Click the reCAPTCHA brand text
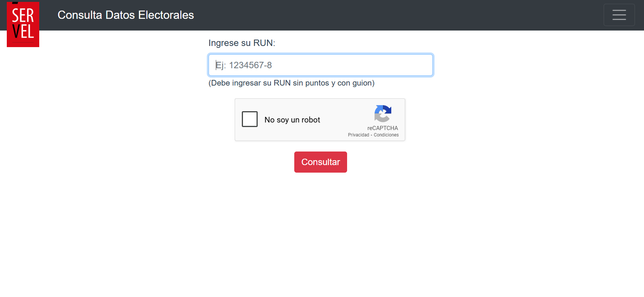 pyautogui.click(x=383, y=128)
